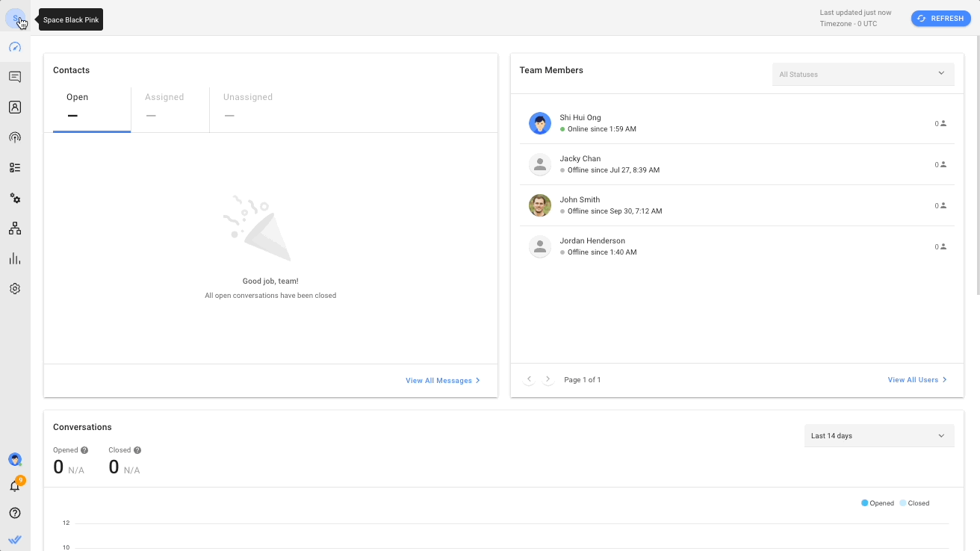Expand the All Statuses dropdown

point(863,74)
